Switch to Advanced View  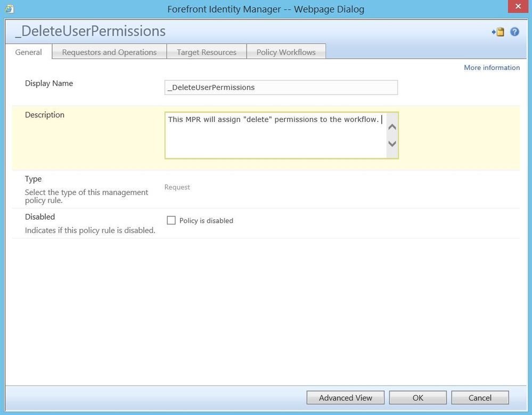[346, 398]
